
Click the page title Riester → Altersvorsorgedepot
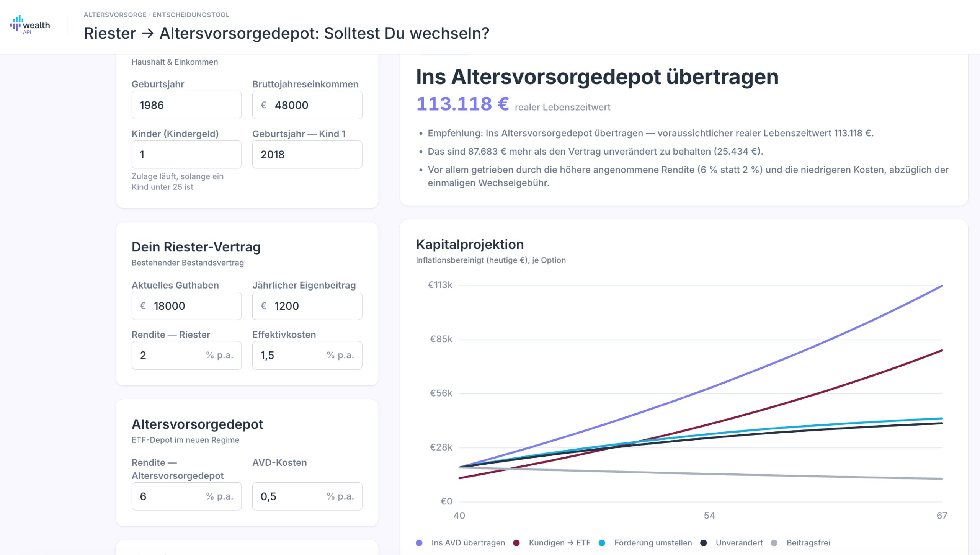tap(286, 33)
